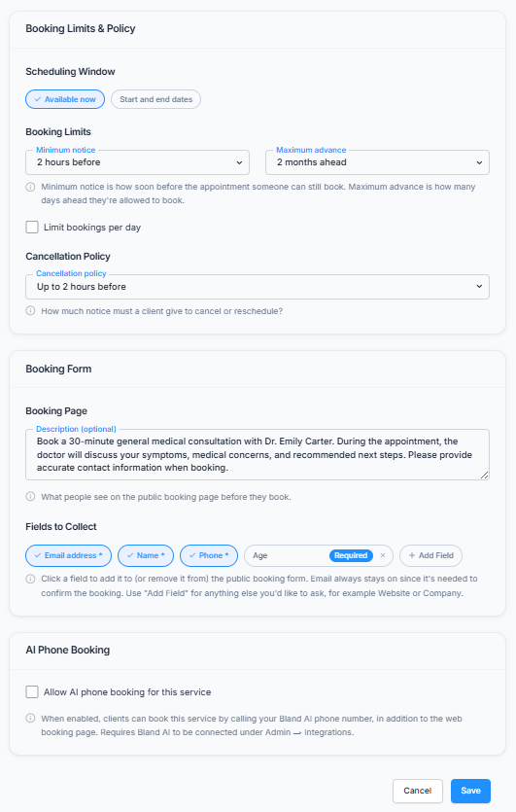This screenshot has width=516, height=812.
Task: Open the Maximum advance dropdown
Action: (x=377, y=162)
